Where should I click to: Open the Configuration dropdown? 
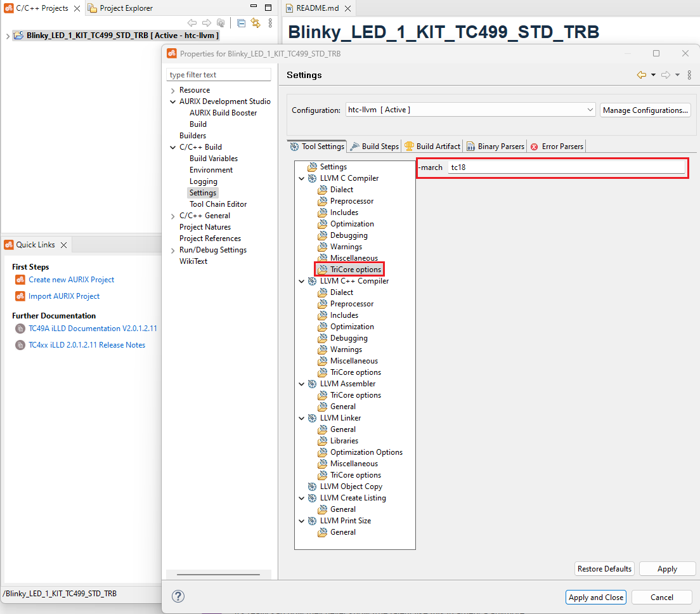click(590, 110)
